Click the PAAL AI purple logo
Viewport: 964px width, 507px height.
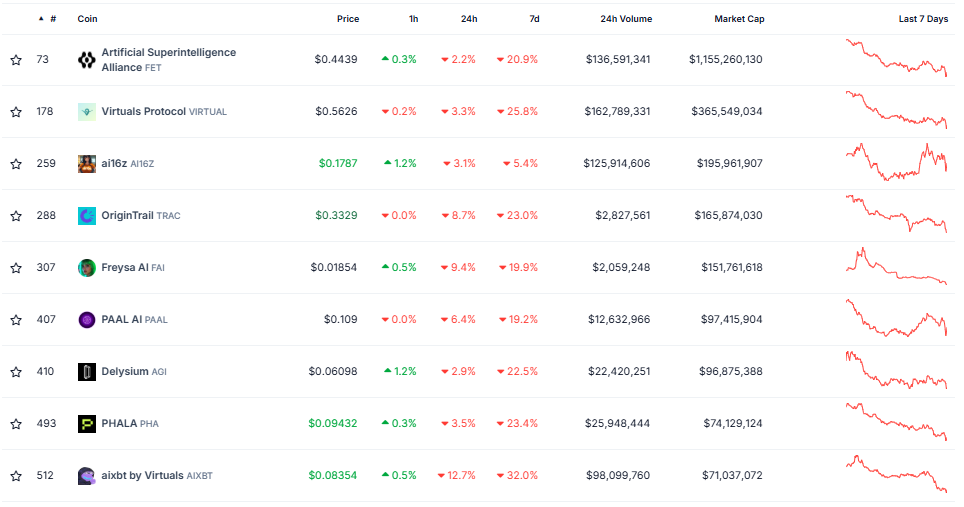click(87, 320)
